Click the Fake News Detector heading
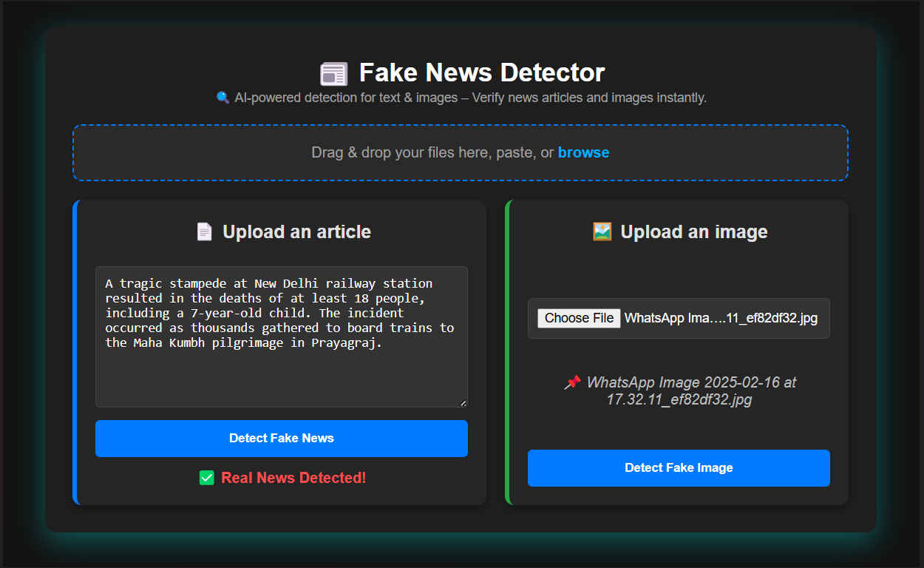 click(x=482, y=72)
